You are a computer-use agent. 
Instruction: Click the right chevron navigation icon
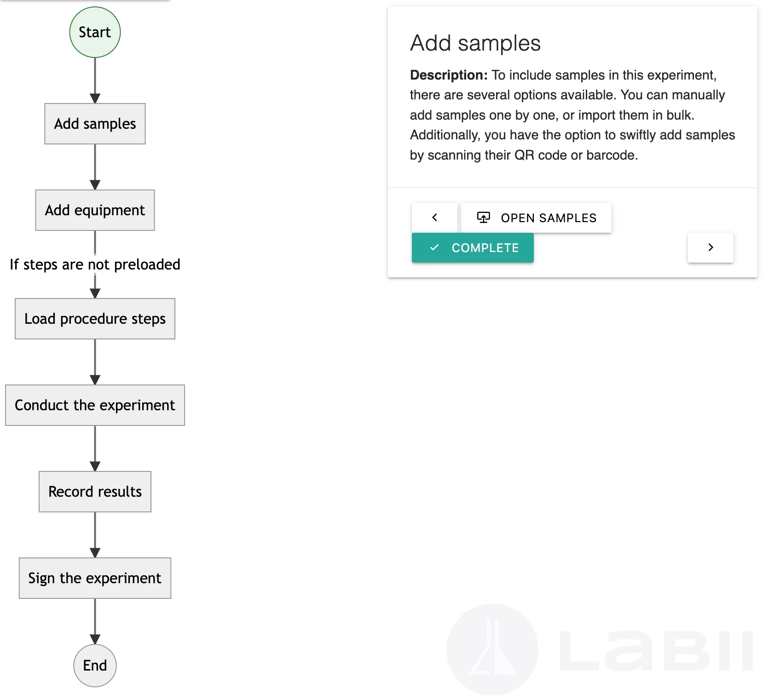[x=710, y=248]
